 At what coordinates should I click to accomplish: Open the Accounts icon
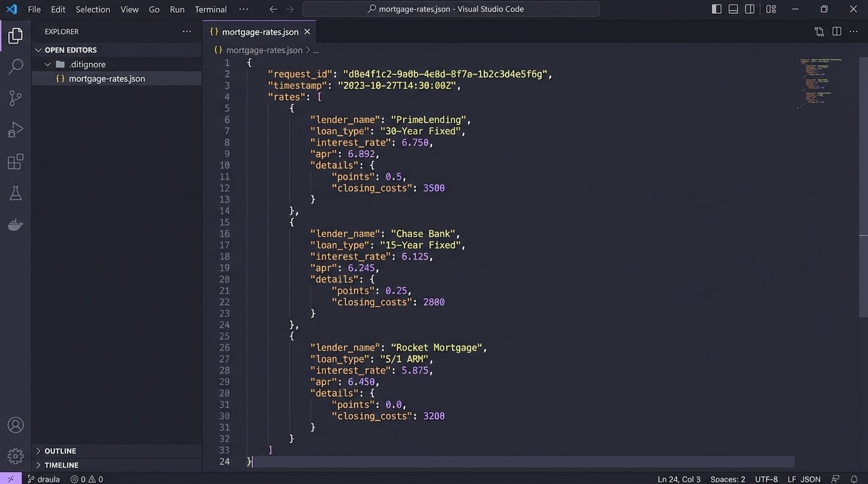[x=16, y=425]
